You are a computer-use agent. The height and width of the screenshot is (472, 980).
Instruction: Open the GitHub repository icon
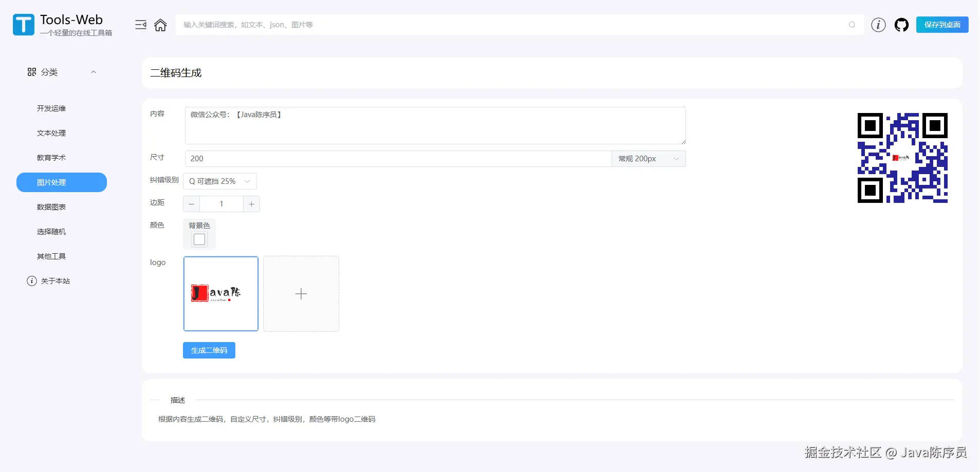[901, 25]
